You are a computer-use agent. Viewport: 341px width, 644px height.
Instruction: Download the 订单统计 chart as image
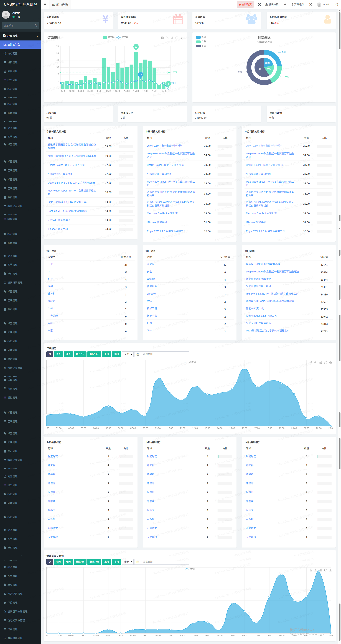[x=182, y=38]
